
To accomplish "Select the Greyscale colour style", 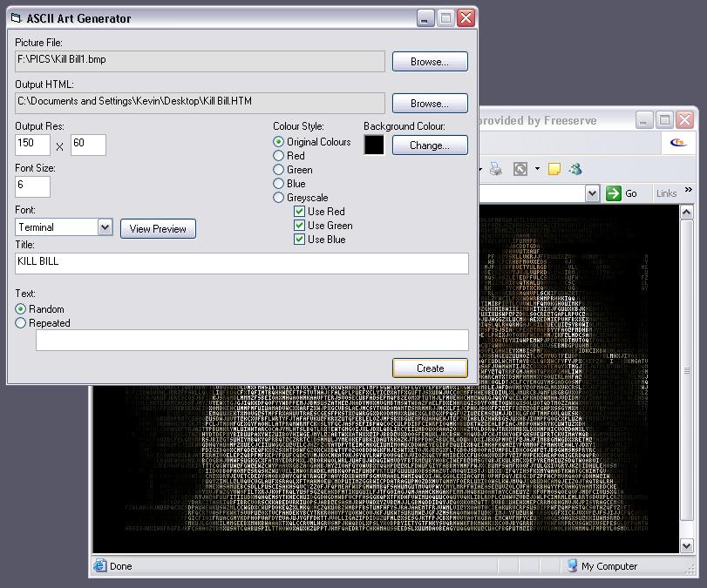I will [x=279, y=198].
